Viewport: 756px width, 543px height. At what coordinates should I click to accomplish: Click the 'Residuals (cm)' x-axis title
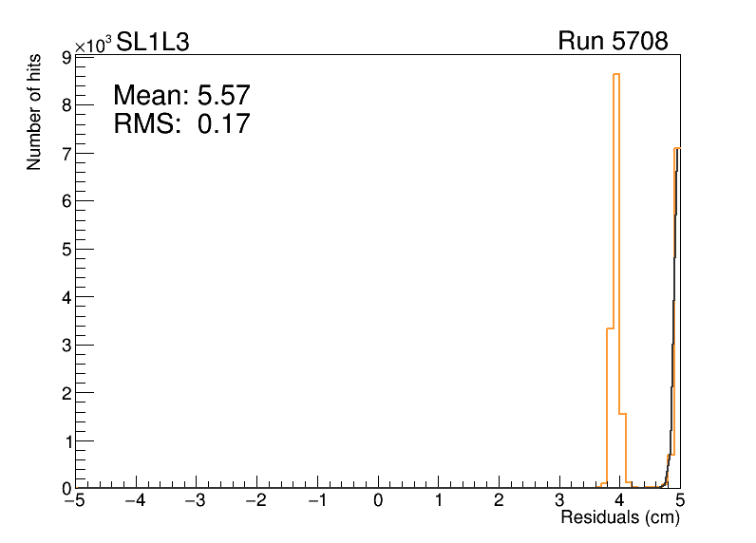pyautogui.click(x=619, y=518)
